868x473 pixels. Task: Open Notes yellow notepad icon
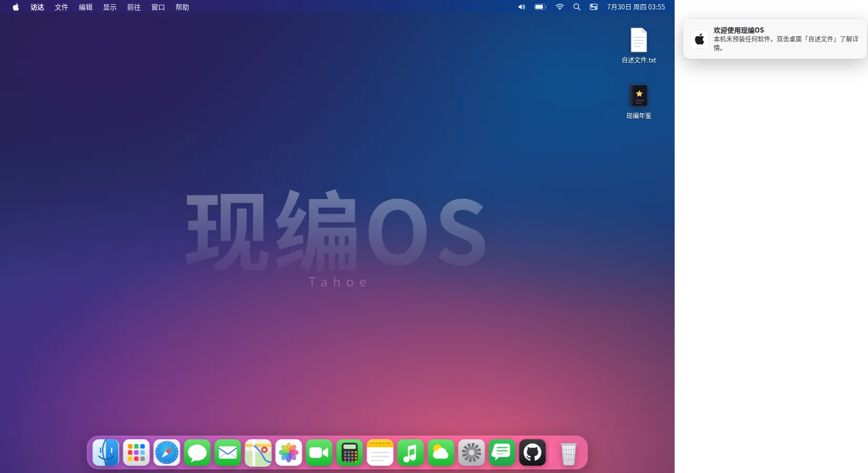click(x=380, y=453)
